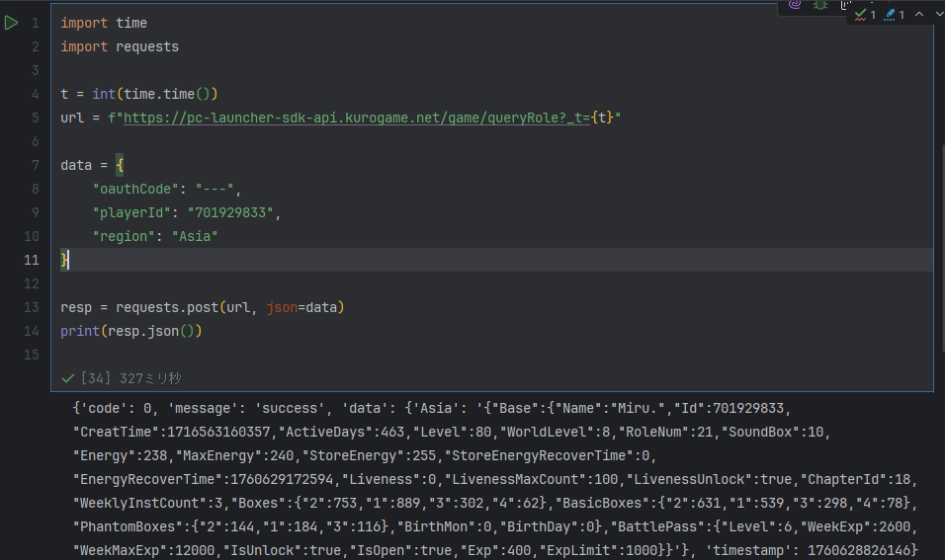The image size is (945, 560).
Task: Place cursor on the "Asia" region value
Action: pos(195,236)
